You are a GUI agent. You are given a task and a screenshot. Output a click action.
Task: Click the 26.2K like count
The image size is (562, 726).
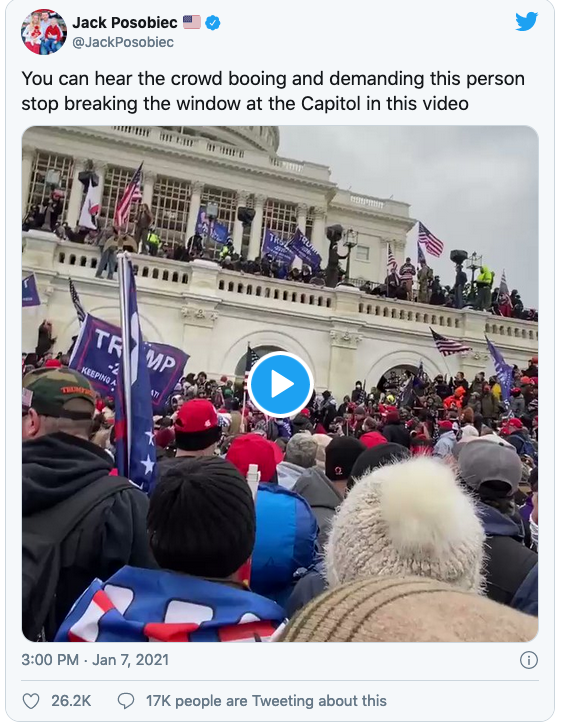(x=71, y=701)
